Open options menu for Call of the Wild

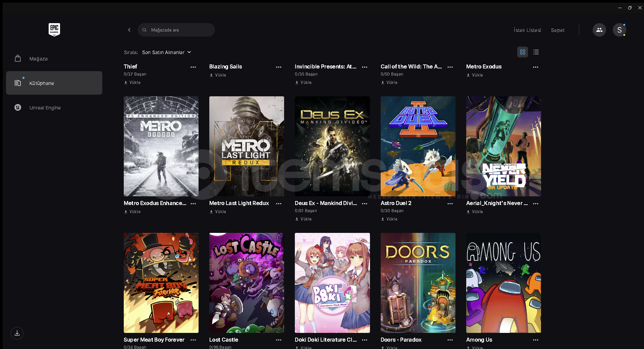[x=450, y=67]
